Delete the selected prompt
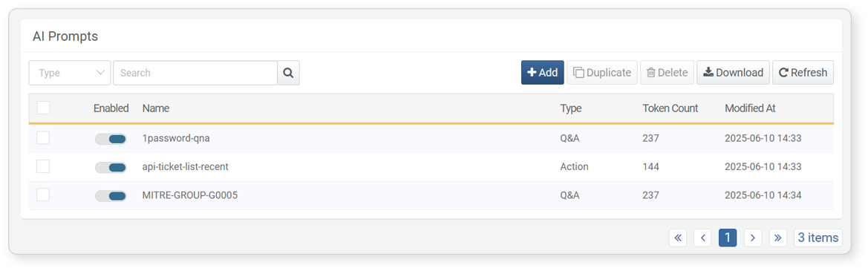Screen dimensions: 868x271 point(667,73)
